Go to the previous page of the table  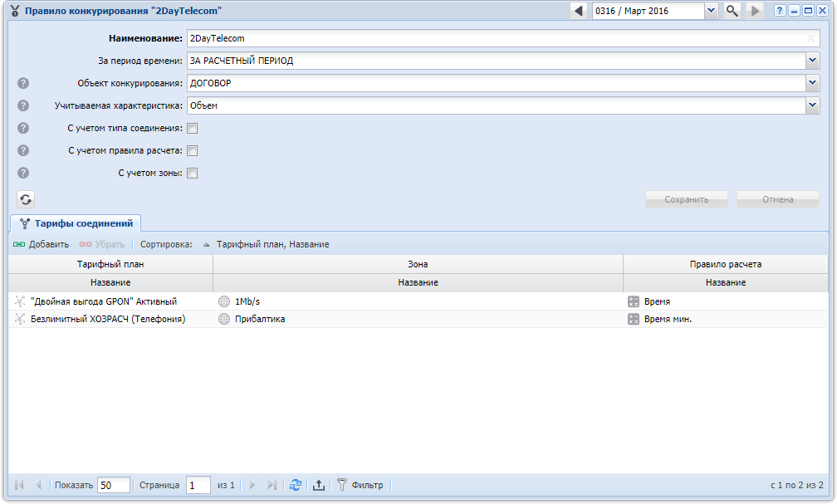pos(38,485)
